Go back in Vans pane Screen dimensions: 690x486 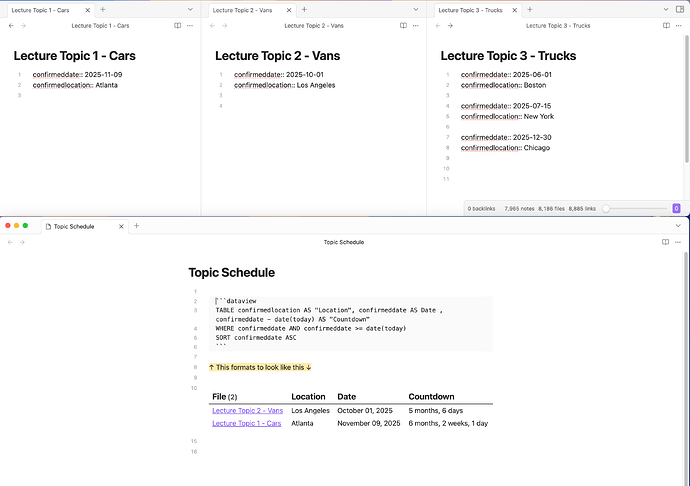213,26
